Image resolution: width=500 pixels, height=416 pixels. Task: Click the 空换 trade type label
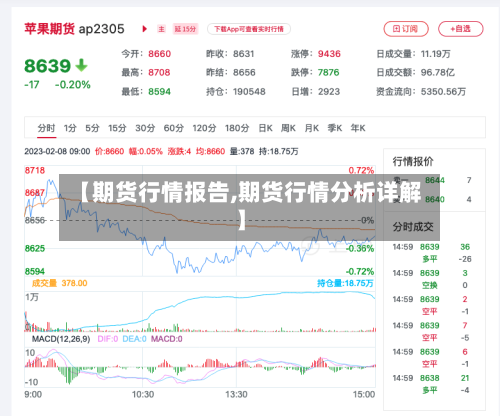(430, 285)
